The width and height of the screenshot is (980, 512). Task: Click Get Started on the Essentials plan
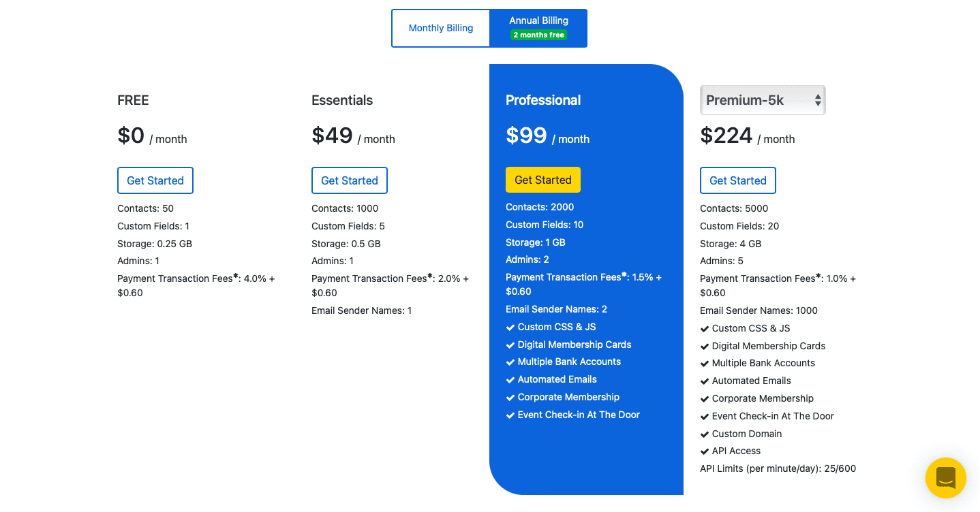349,180
